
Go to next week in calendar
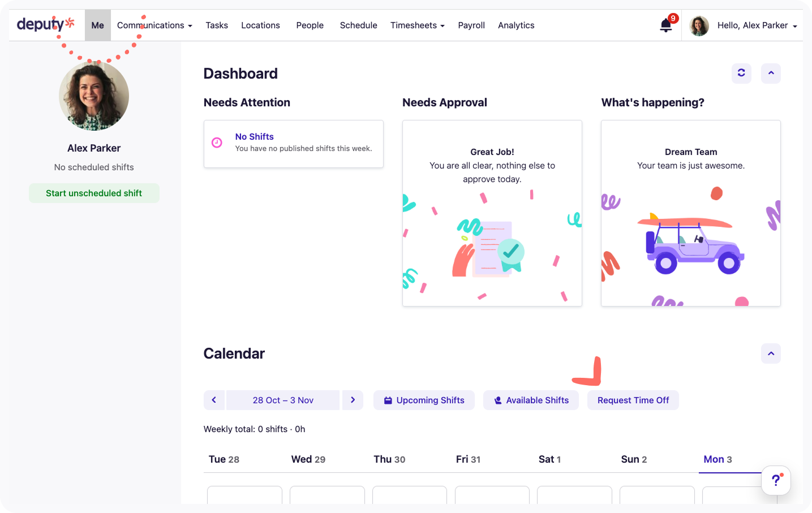353,400
